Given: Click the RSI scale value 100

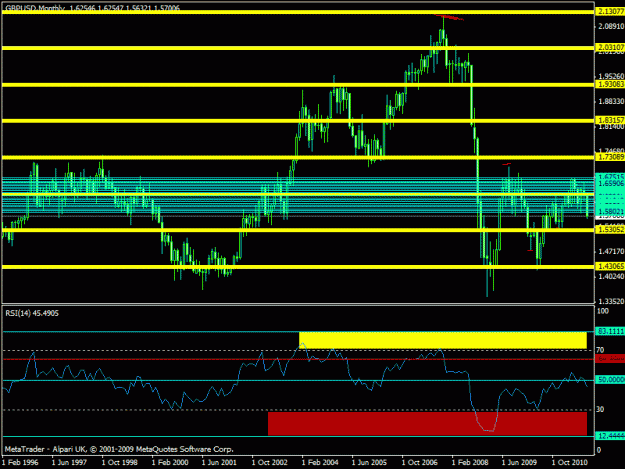Looking at the screenshot, I should pyautogui.click(x=602, y=311).
